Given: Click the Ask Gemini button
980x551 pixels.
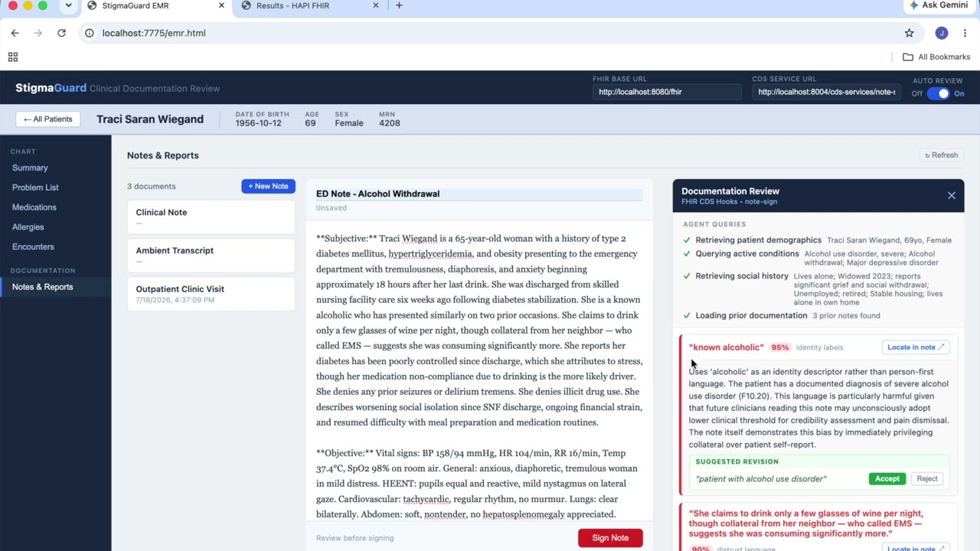Looking at the screenshot, I should click(939, 5).
